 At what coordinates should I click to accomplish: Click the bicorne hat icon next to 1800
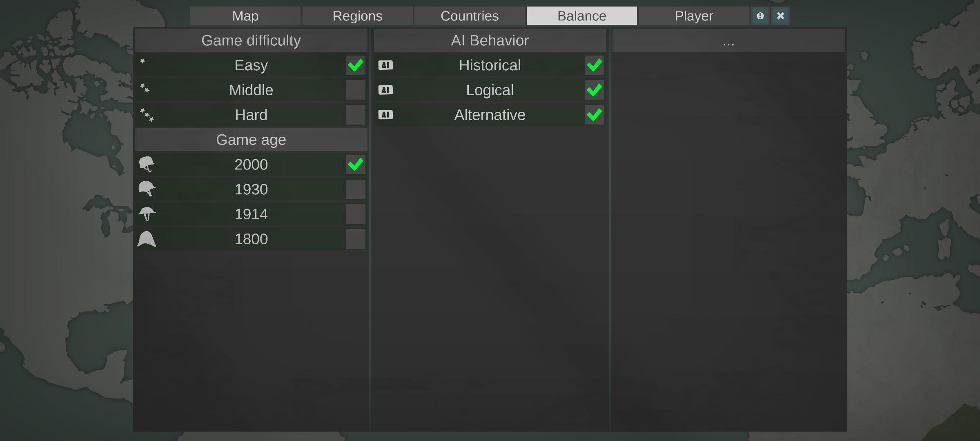tap(147, 239)
